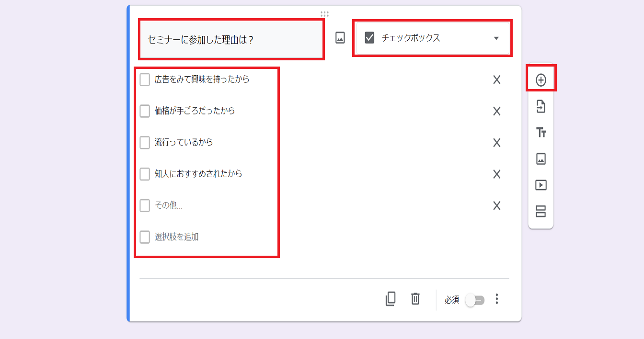Delete the question using trash icon

click(415, 299)
